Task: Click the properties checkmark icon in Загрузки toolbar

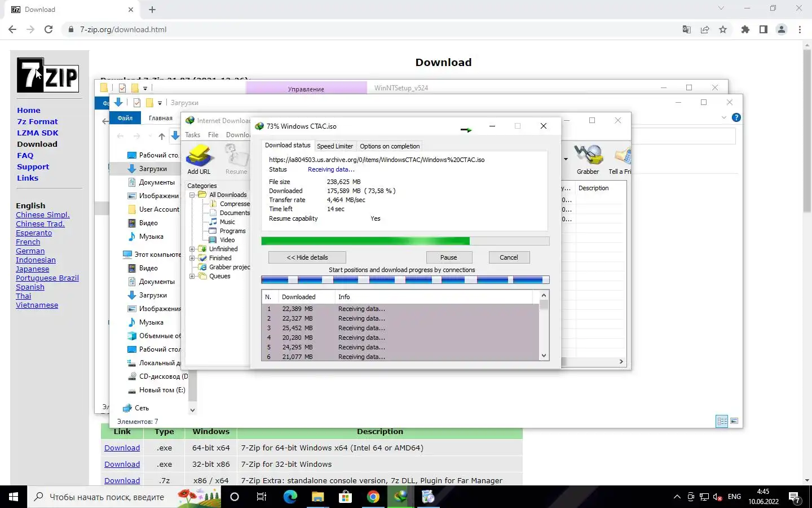Action: (x=137, y=103)
